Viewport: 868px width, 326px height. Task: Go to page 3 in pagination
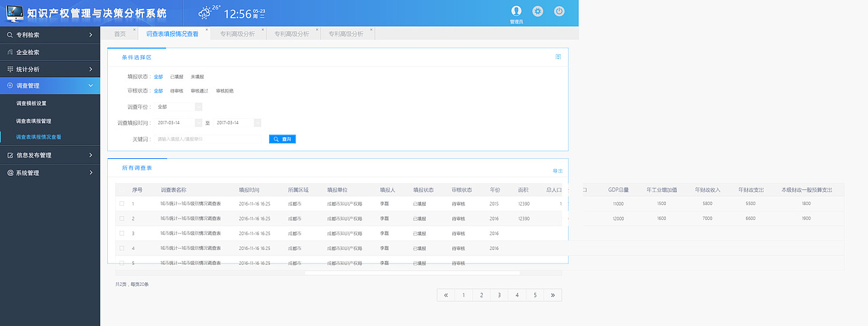[x=499, y=295]
